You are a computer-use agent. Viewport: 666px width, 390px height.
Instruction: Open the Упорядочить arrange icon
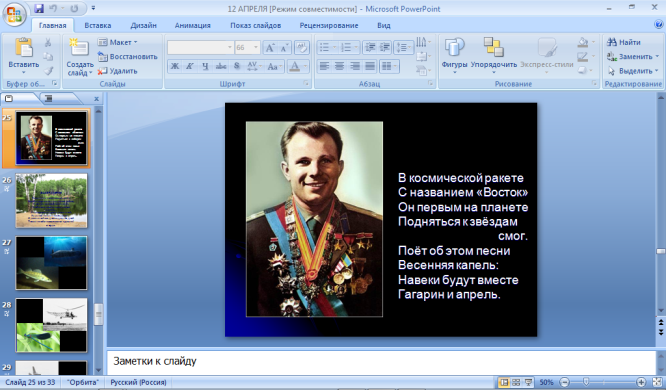point(494,47)
